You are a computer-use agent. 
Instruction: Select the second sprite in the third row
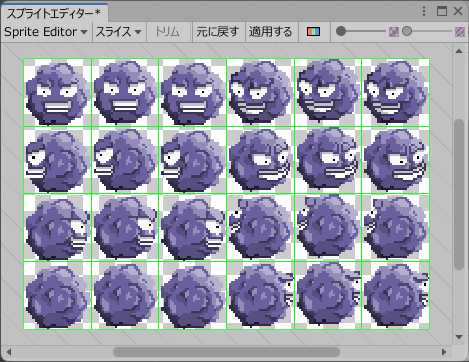(x=125, y=228)
